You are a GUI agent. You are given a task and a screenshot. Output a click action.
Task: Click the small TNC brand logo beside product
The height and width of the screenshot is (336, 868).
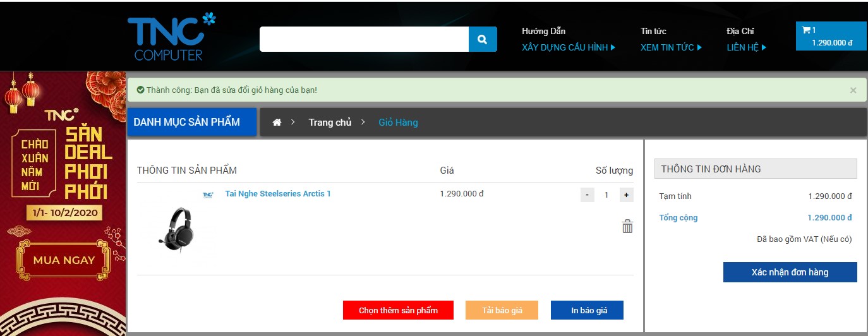coord(208,195)
